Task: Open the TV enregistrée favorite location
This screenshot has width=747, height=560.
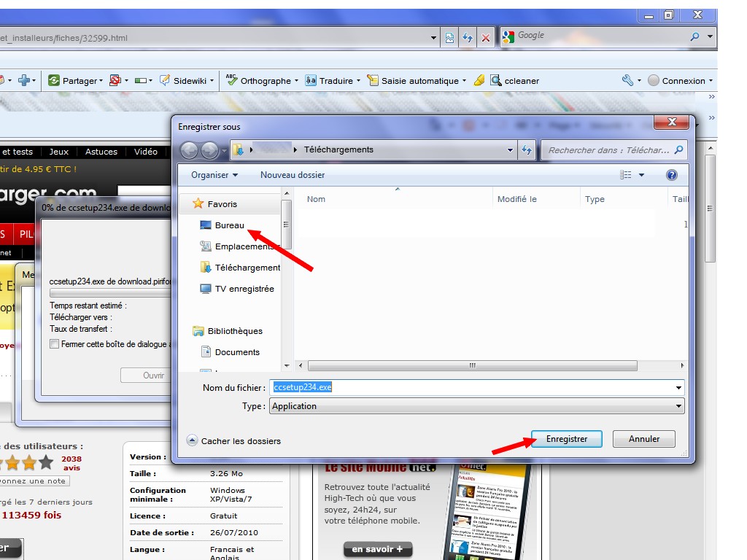Action: pos(244,289)
